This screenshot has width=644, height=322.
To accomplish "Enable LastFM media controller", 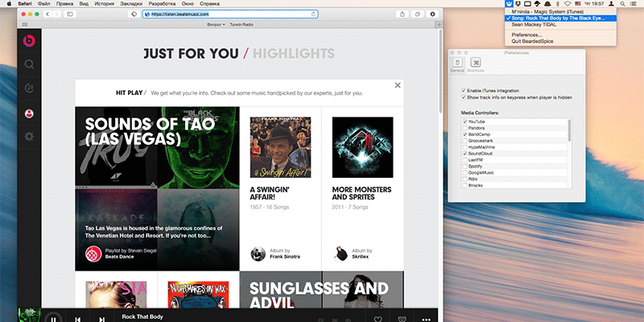I will click(x=465, y=159).
